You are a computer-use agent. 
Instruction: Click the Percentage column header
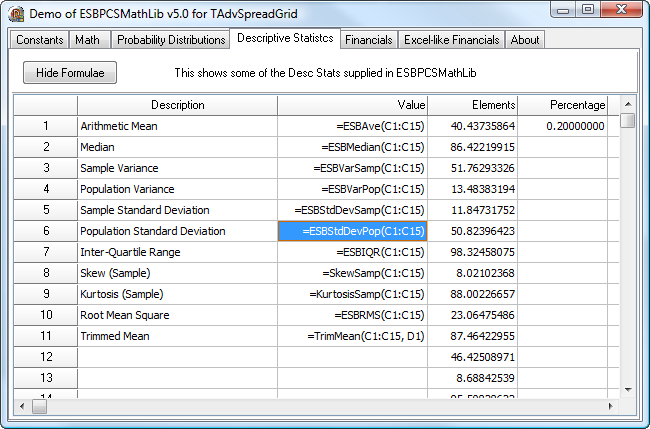coord(563,105)
